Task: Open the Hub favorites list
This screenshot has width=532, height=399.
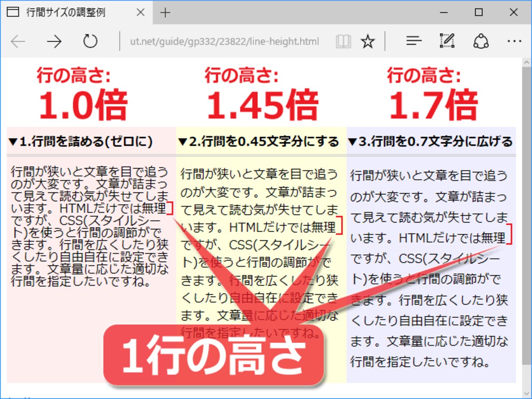Action: tap(414, 41)
